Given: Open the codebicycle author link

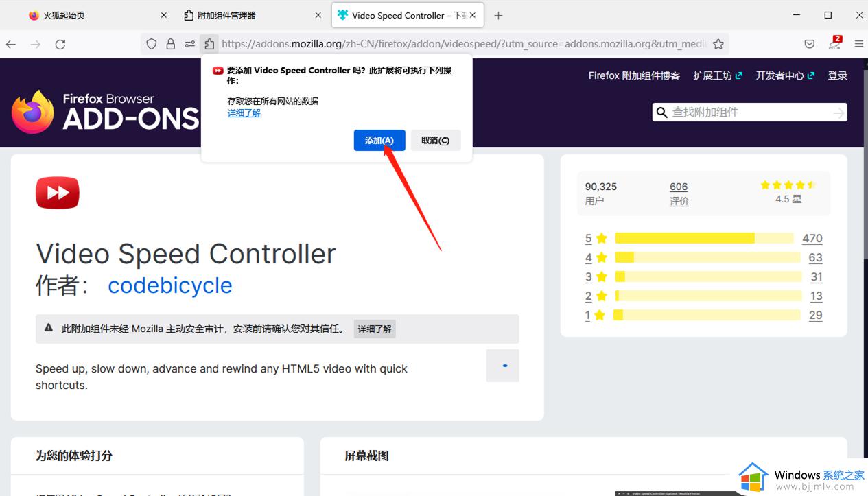Looking at the screenshot, I should click(170, 285).
